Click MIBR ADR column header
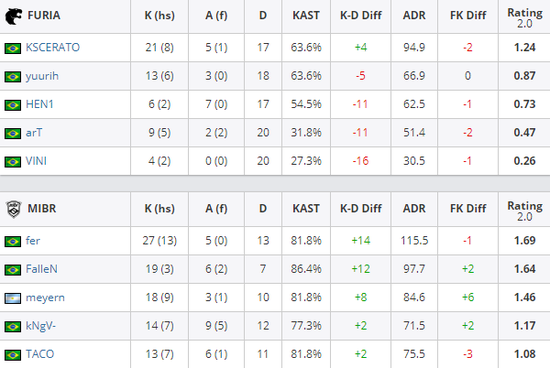This screenshot has width=550, height=368. [x=414, y=208]
